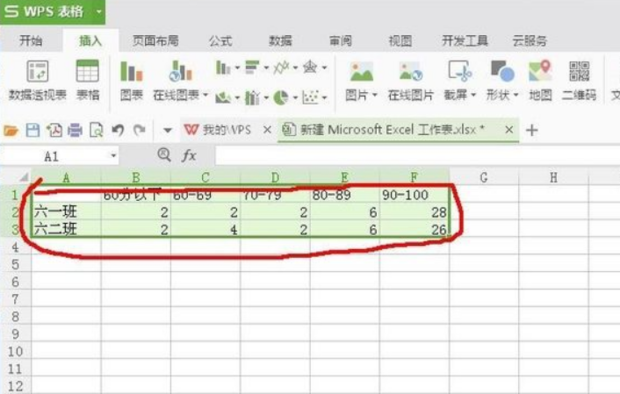Pick the stock chart type icon
Viewport: 620px width, 394px height.
[x=252, y=97]
